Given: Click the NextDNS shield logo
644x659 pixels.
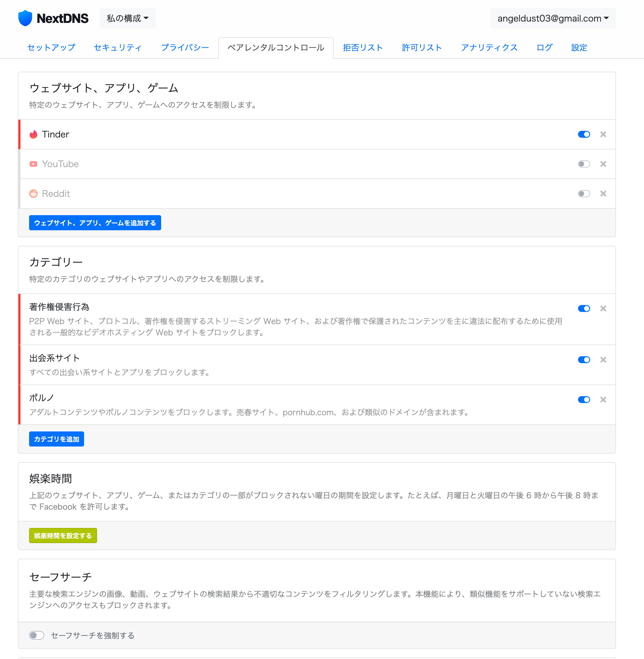Looking at the screenshot, I should (x=25, y=18).
